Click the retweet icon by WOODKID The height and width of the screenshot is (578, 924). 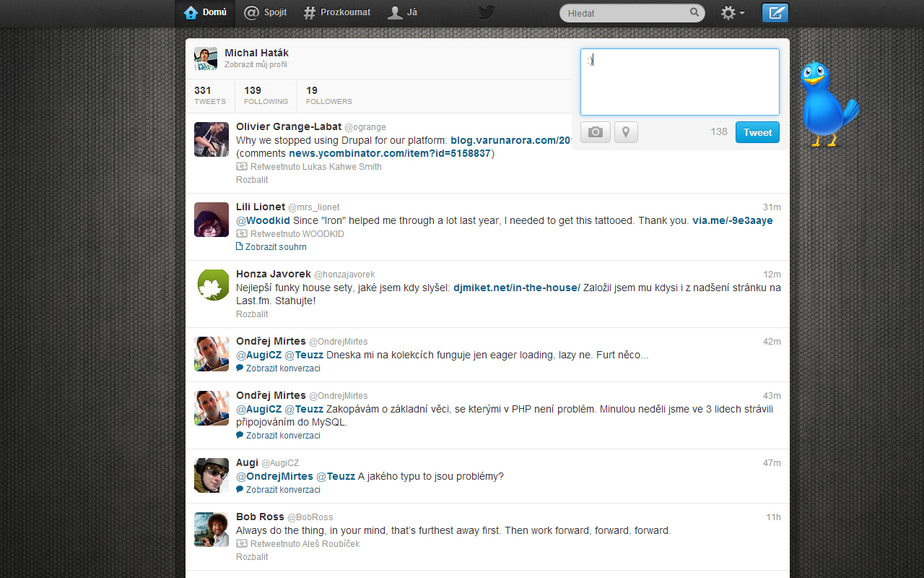click(x=242, y=234)
